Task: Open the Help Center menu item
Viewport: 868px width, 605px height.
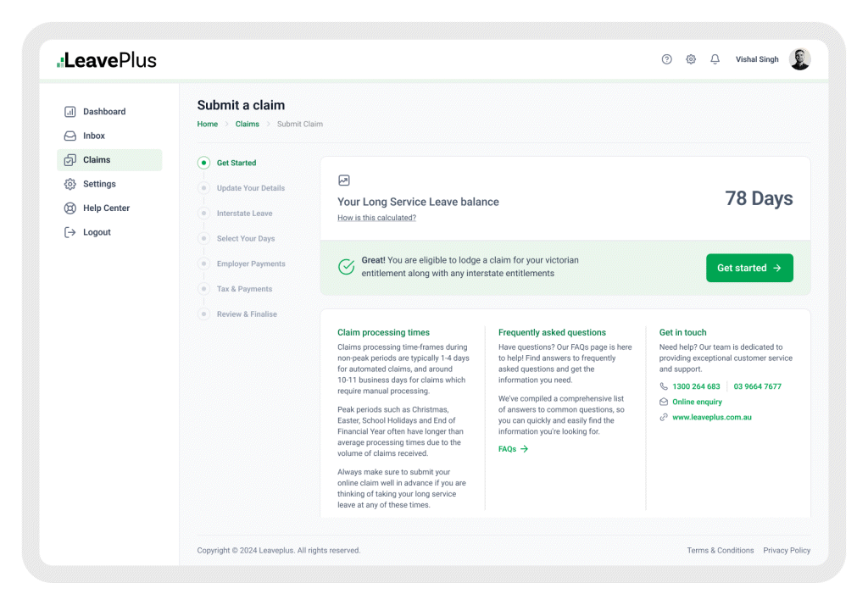Action: coord(109,208)
